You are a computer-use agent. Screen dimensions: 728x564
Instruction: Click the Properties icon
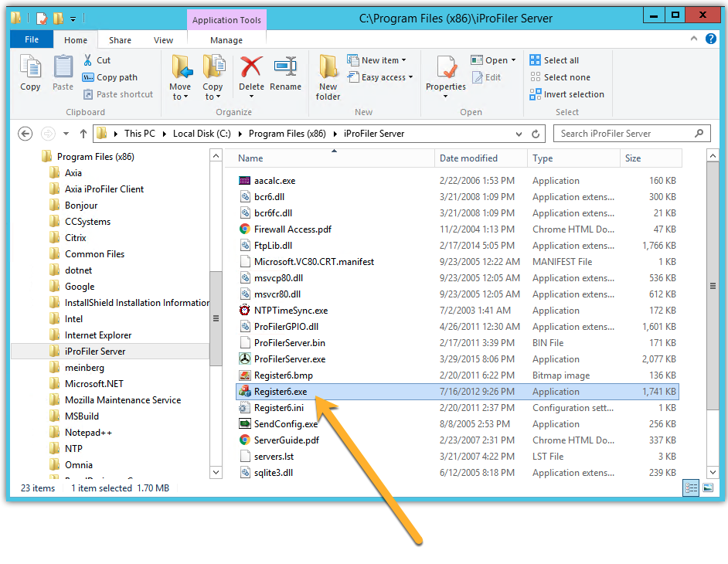446,66
